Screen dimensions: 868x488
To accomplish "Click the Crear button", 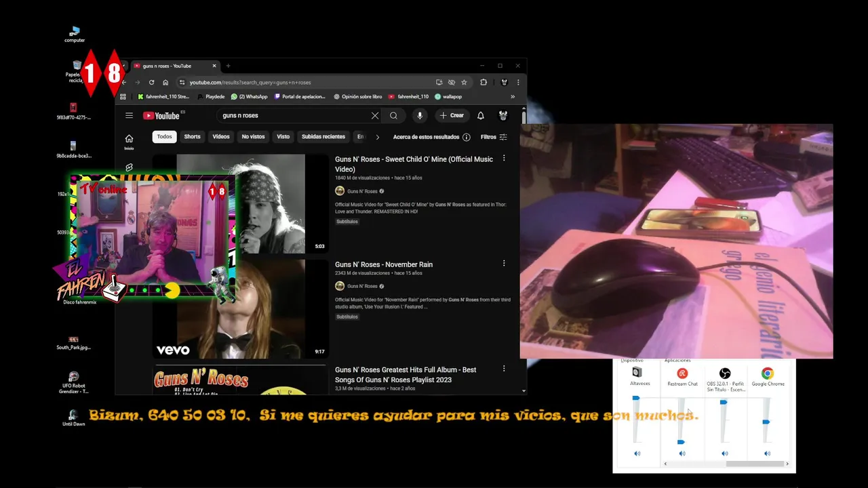I will click(x=452, y=115).
